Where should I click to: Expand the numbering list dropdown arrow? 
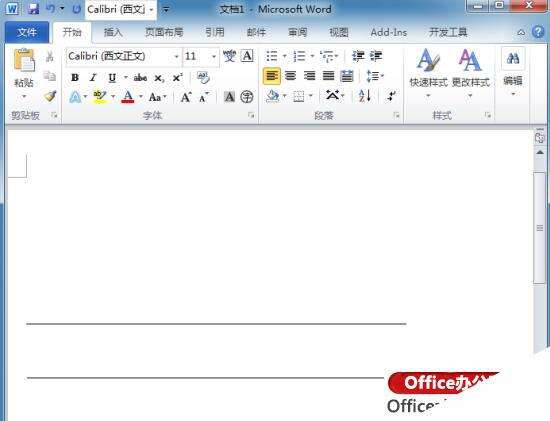(312, 56)
